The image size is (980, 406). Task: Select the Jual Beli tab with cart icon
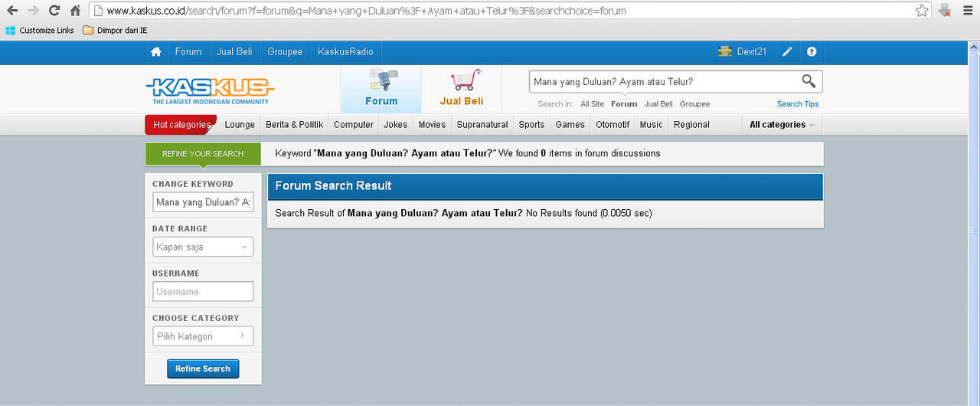point(462,89)
